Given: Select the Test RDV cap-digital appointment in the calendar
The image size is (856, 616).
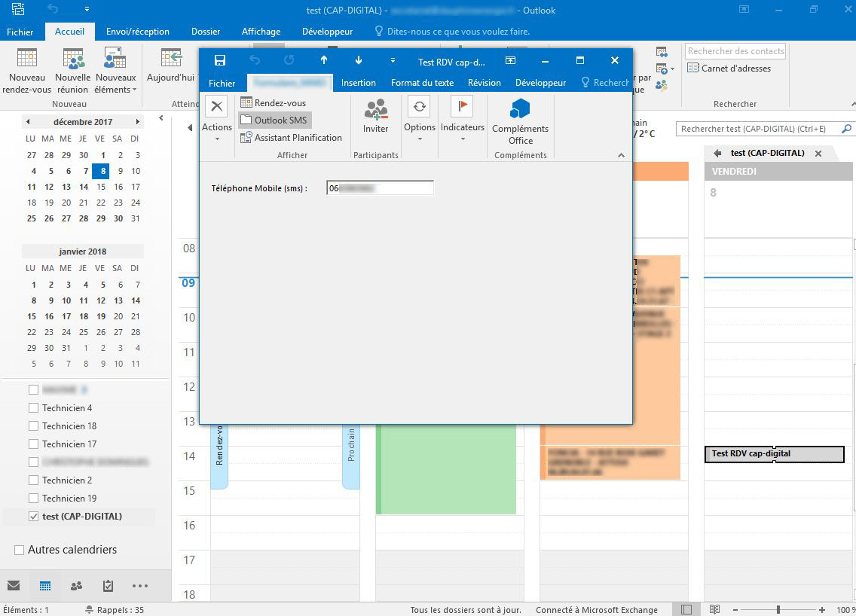Looking at the screenshot, I should [x=774, y=453].
